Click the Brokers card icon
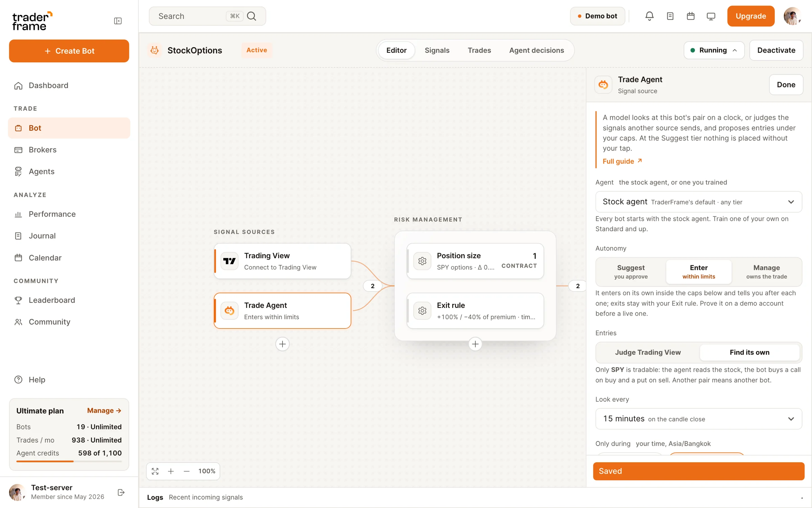The width and height of the screenshot is (812, 508). pos(18,150)
